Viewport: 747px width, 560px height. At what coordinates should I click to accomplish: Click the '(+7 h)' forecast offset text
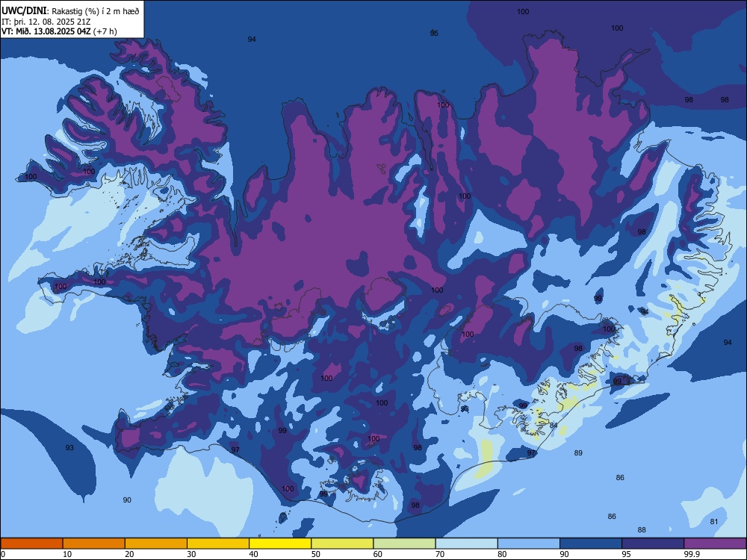click(x=105, y=31)
